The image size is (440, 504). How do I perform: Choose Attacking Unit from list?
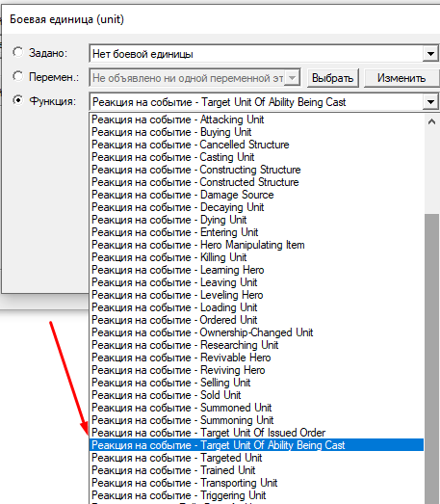tap(256, 119)
